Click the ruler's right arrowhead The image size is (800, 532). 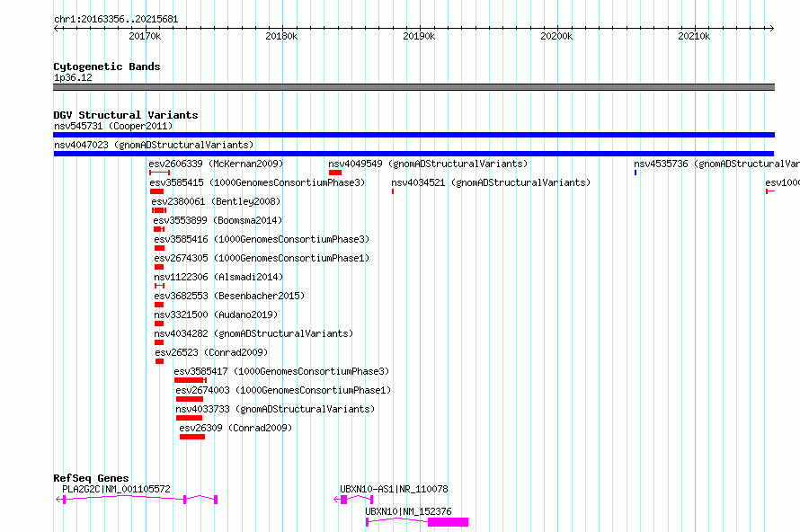[x=771, y=28]
